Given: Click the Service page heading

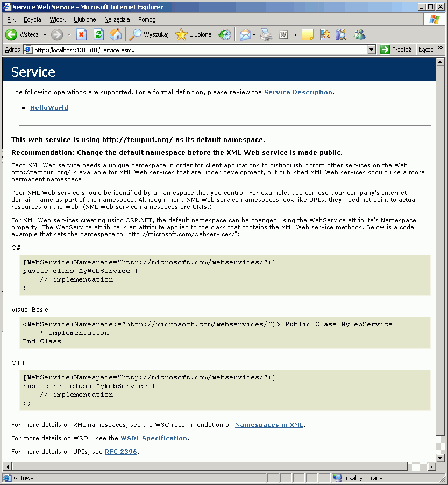Looking at the screenshot, I should pos(33,72).
